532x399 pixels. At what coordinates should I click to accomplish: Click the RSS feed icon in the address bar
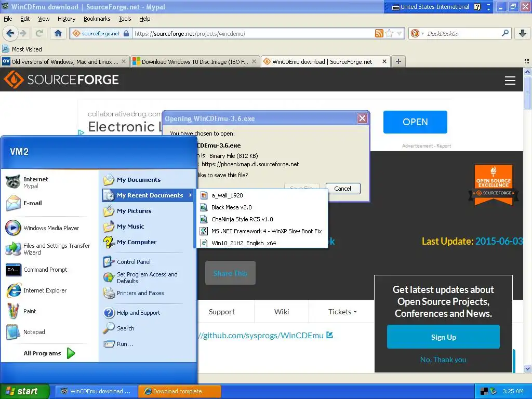pyautogui.click(x=379, y=33)
